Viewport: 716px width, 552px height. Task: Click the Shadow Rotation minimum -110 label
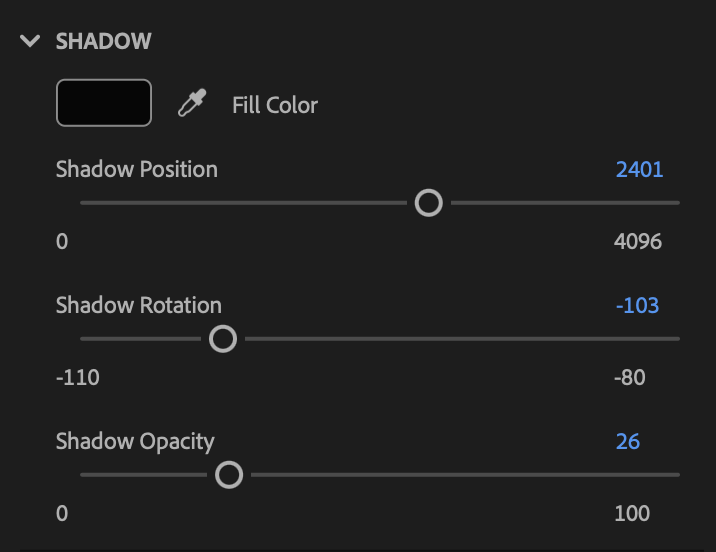tap(78, 377)
